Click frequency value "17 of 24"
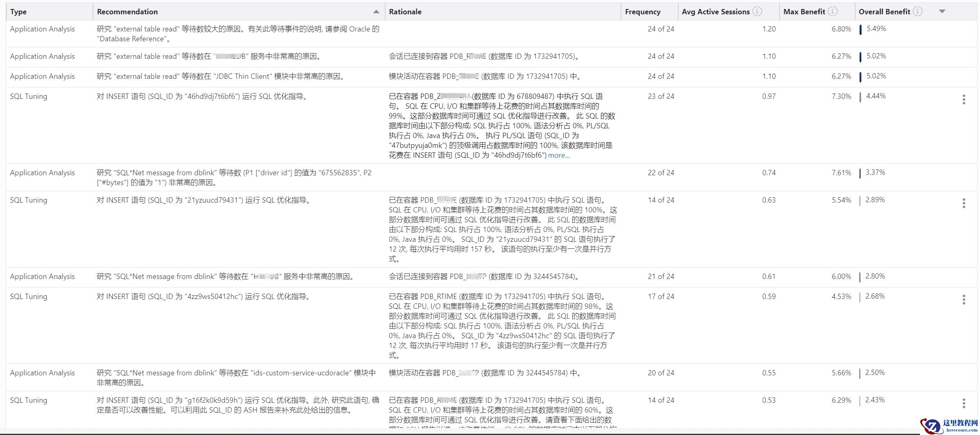Viewport: 980px width, 435px height. coord(661,297)
